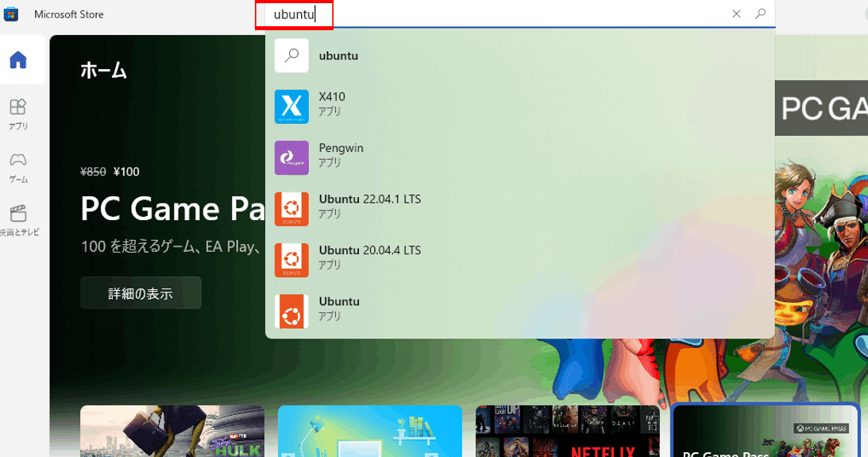Image resolution: width=868 pixels, height=457 pixels.
Task: Click the ¥100 price text
Action: pos(126,172)
